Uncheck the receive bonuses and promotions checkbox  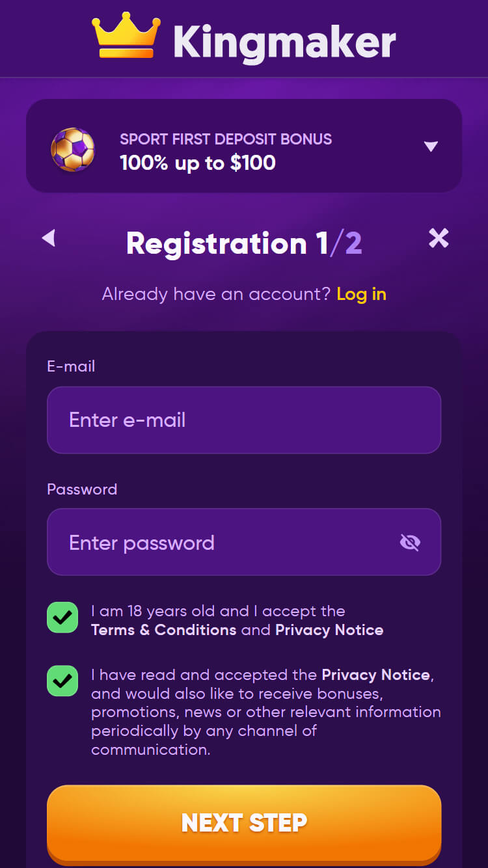pos(62,681)
